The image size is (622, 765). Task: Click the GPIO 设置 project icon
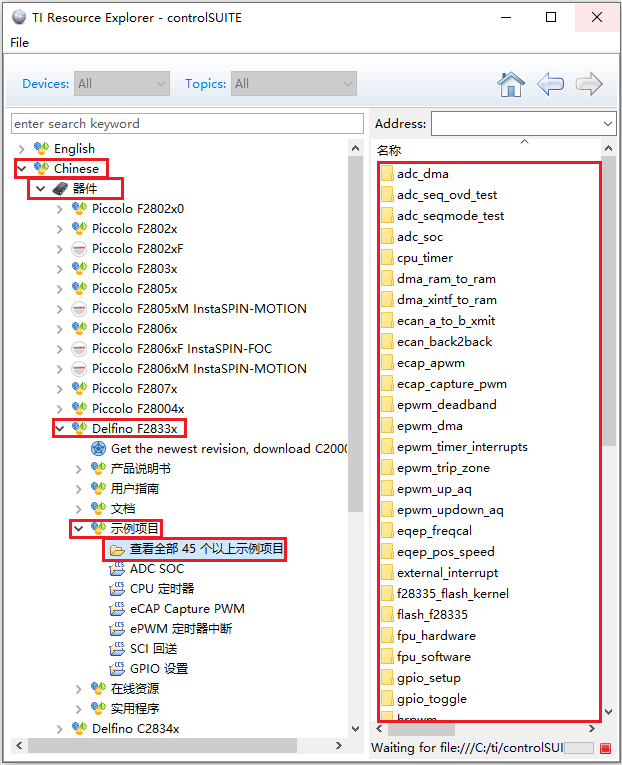tap(117, 669)
